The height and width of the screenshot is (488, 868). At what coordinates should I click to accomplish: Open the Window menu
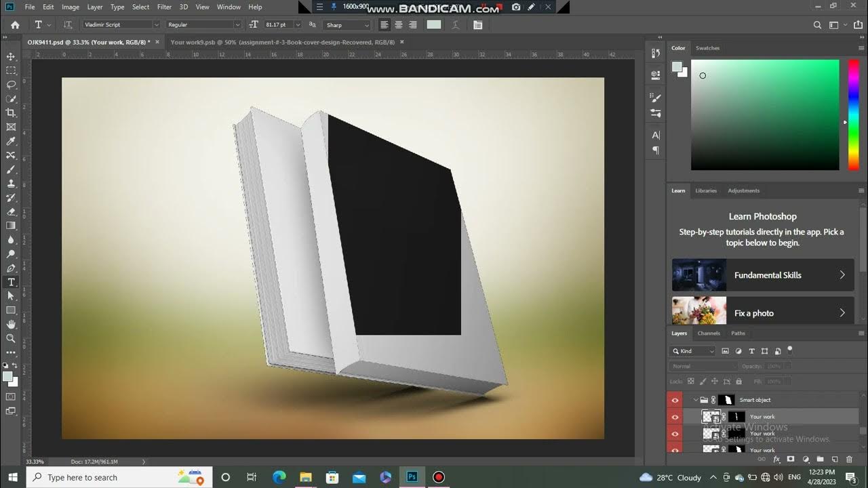point(229,7)
